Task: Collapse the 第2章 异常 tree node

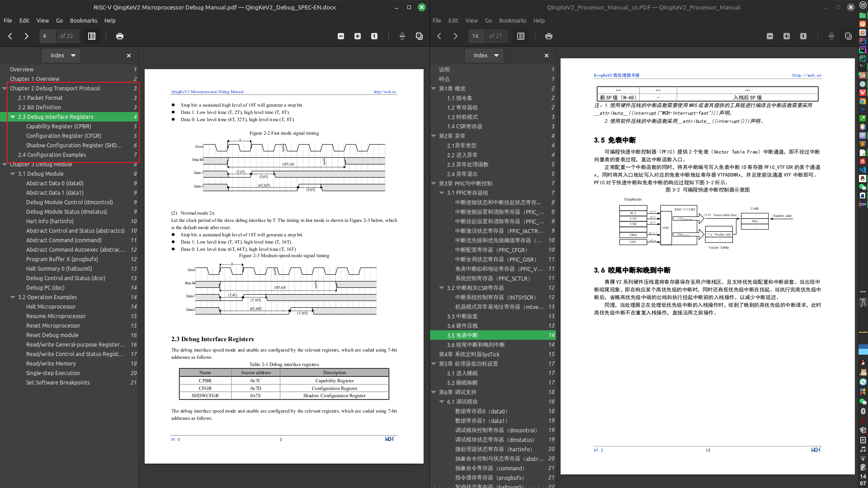Action: pyautogui.click(x=434, y=136)
